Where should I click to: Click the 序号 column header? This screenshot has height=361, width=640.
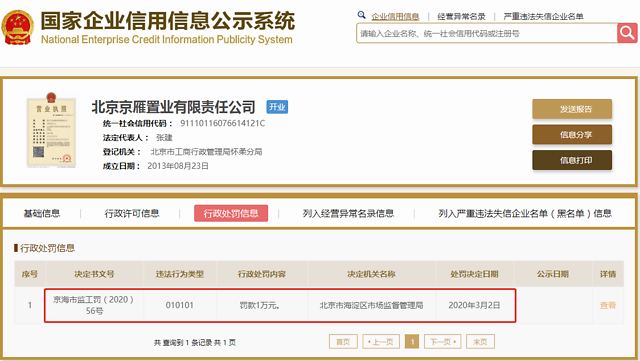pos(29,274)
